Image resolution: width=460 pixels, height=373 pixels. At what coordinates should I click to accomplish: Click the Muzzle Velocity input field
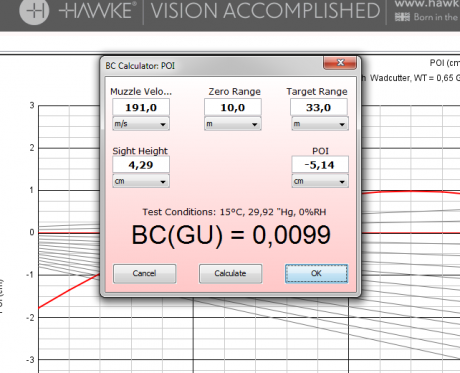pos(141,107)
